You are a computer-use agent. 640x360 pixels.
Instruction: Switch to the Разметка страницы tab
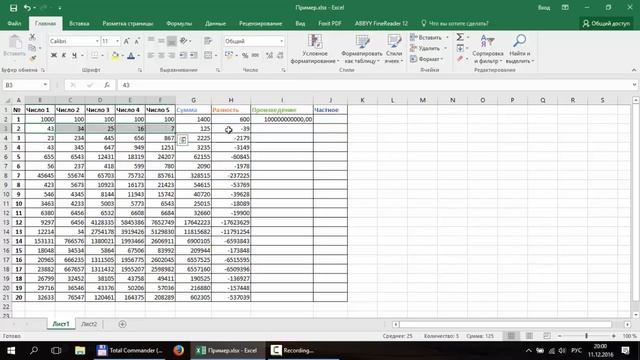point(128,24)
